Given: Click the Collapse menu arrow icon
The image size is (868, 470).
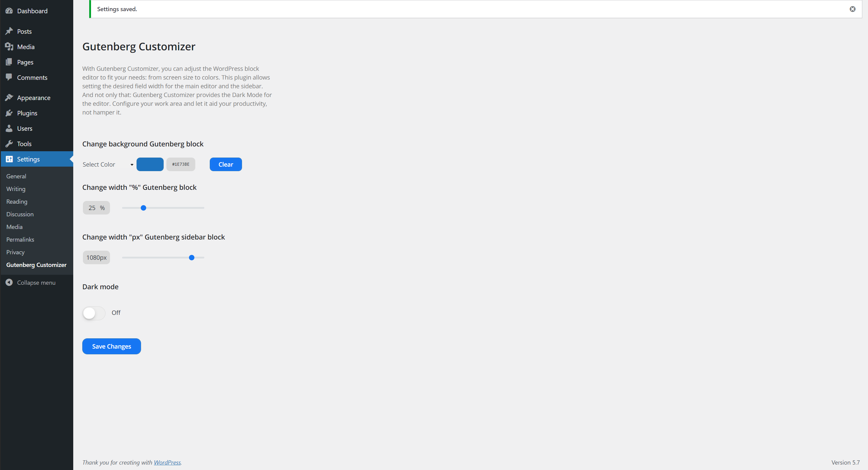Looking at the screenshot, I should (x=9, y=282).
